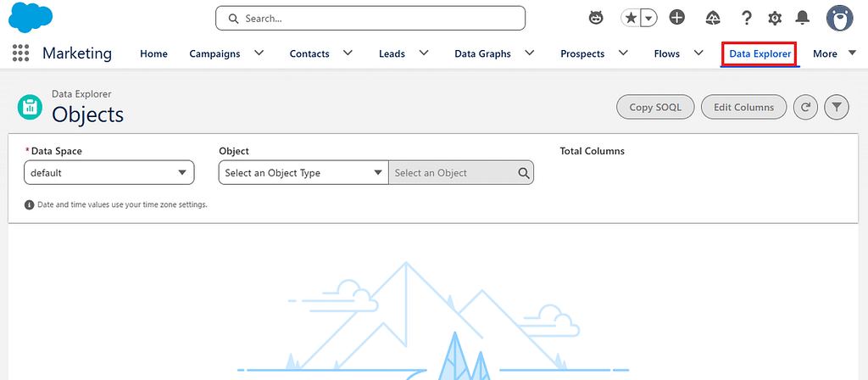
Task: Open the favorites list dropdown arrow
Action: coord(649,19)
